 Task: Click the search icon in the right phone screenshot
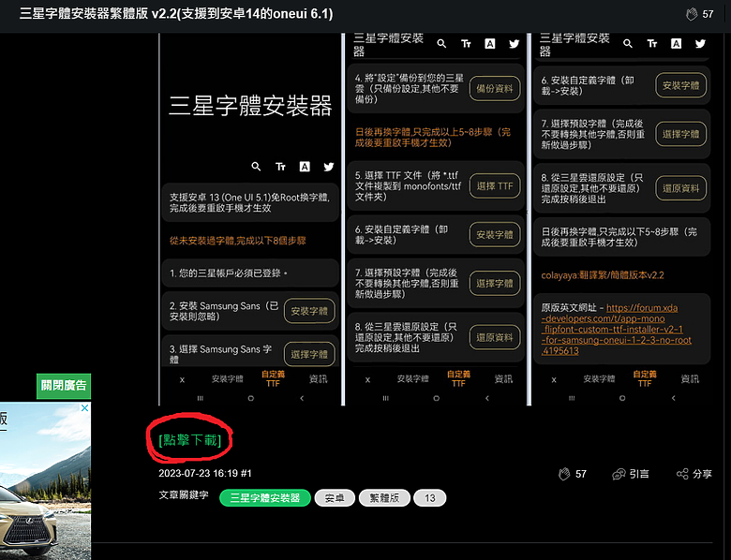coord(628,44)
